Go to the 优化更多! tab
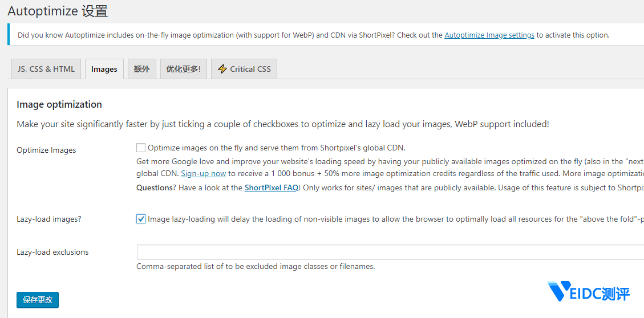Image resolution: width=644 pixels, height=318 pixels. pyautogui.click(x=183, y=69)
